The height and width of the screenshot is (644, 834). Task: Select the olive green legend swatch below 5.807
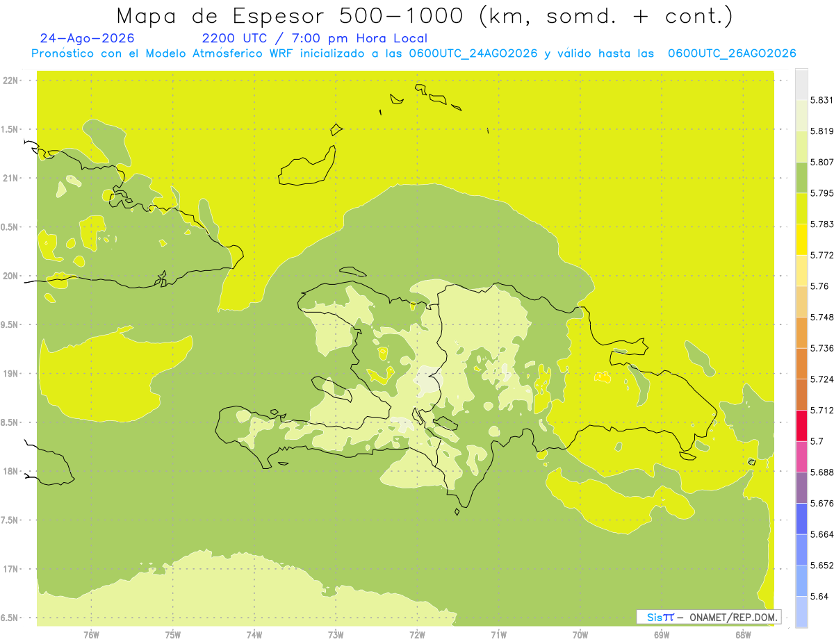(801, 177)
